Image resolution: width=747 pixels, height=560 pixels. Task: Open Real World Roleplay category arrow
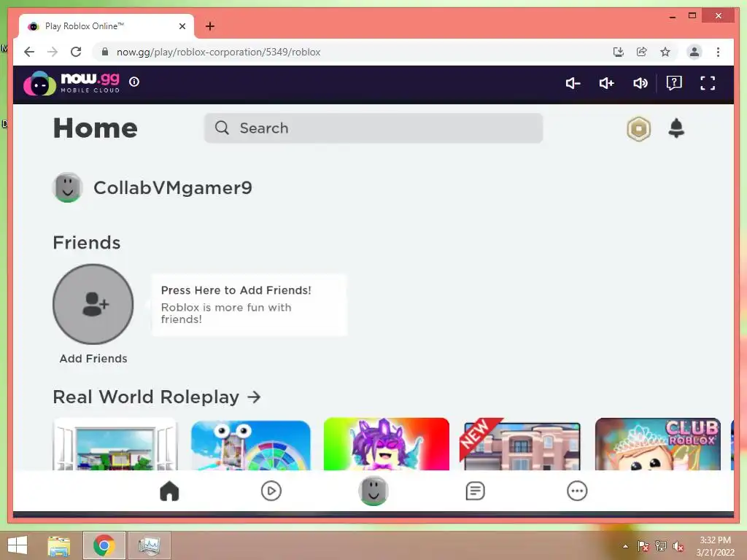255,397
